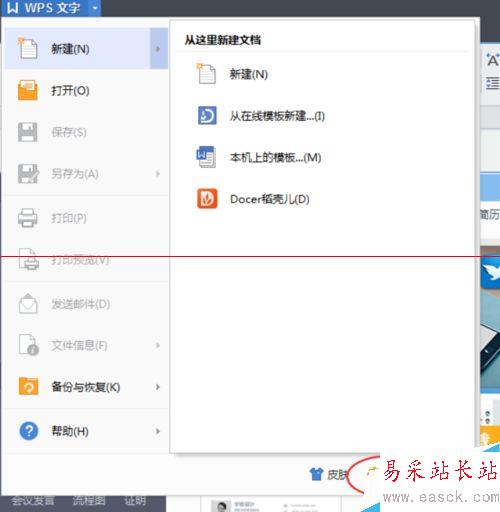The height and width of the screenshot is (512, 500).
Task: Click the blank page icon in submenu panel
Action: [x=206, y=74]
